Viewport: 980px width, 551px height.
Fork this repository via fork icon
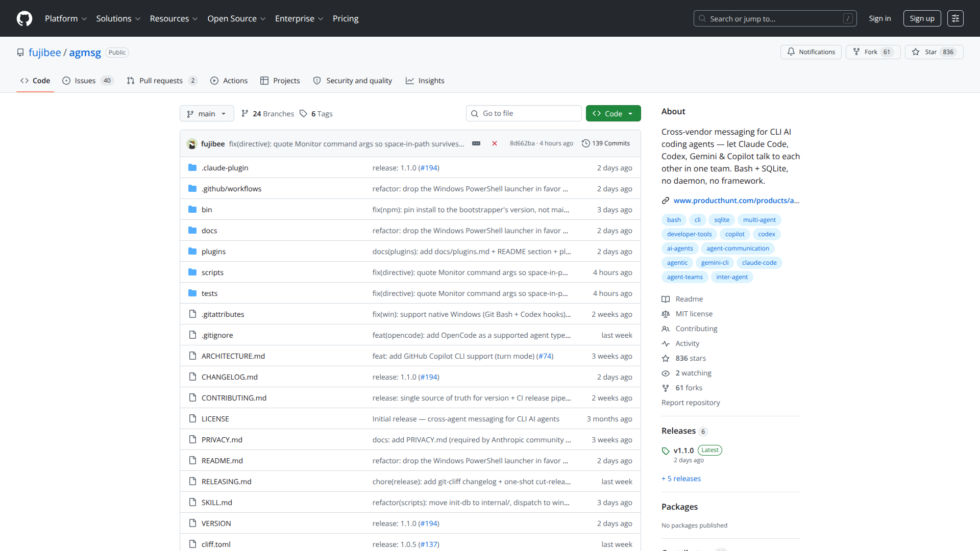click(873, 52)
